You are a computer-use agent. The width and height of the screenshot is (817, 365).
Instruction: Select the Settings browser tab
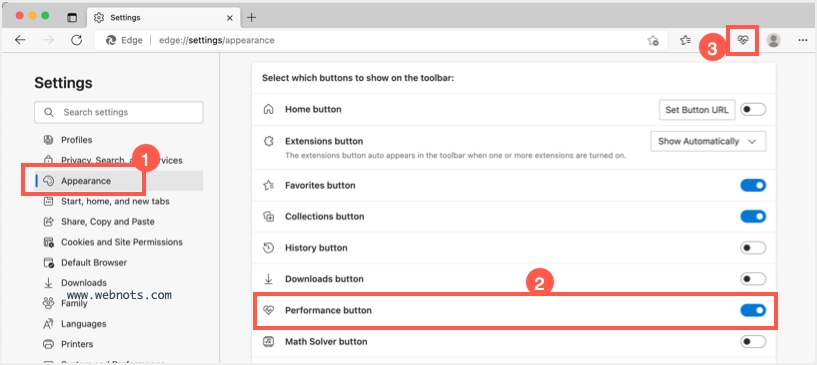(163, 18)
